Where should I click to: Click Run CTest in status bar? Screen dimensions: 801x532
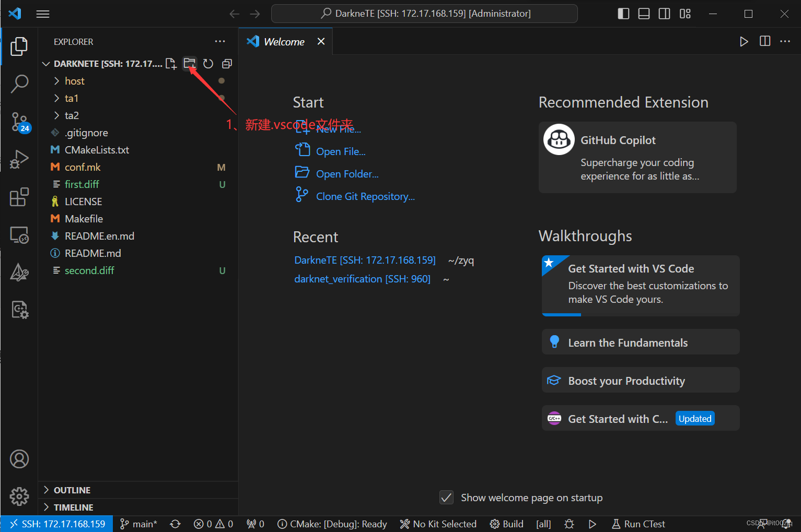(639, 524)
